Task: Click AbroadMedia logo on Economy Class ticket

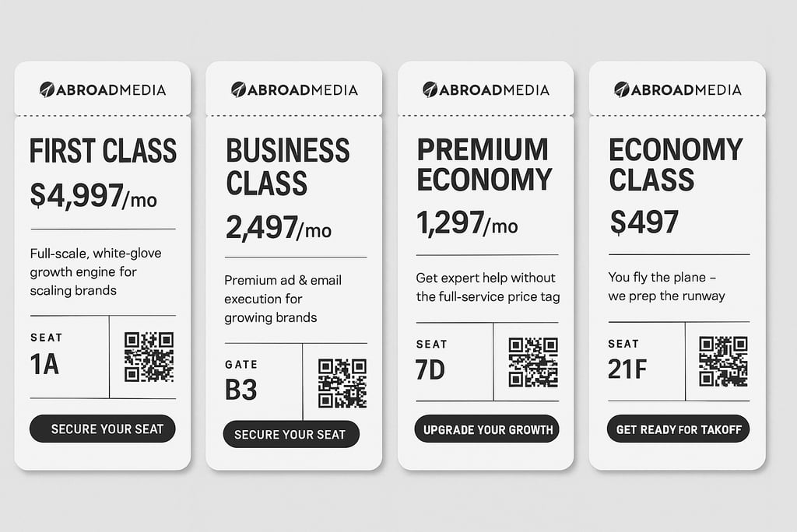Action: [677, 89]
